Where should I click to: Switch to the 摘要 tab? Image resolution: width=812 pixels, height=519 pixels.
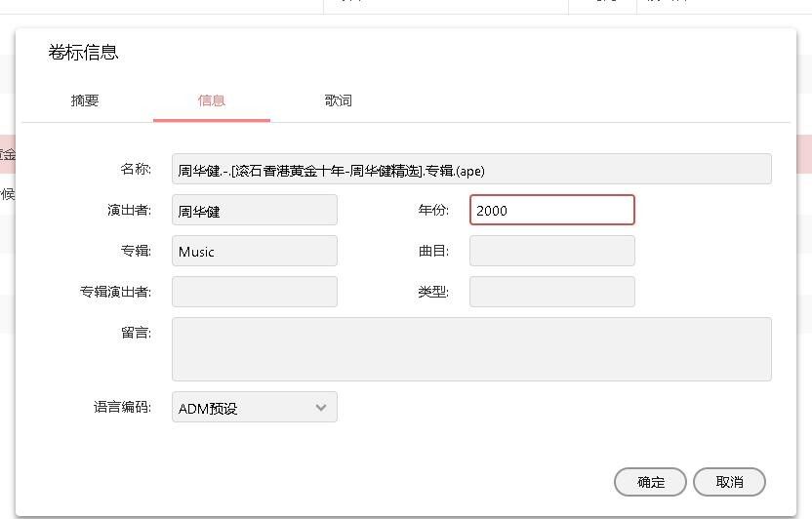tap(85, 100)
